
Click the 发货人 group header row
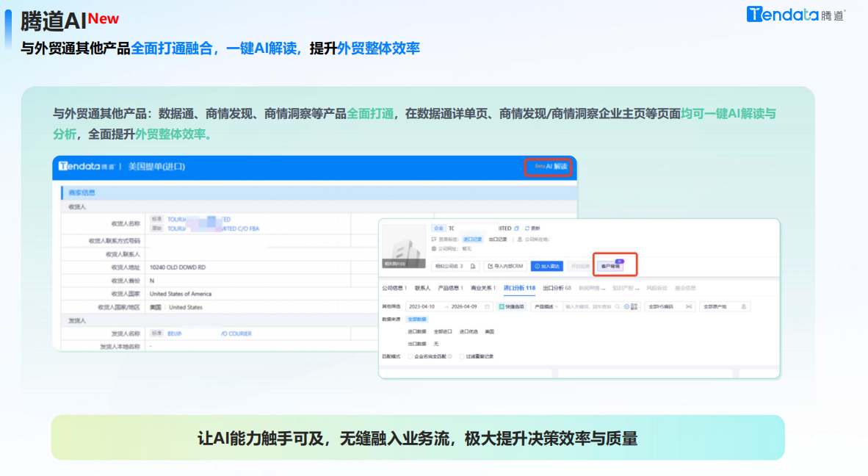220,320
